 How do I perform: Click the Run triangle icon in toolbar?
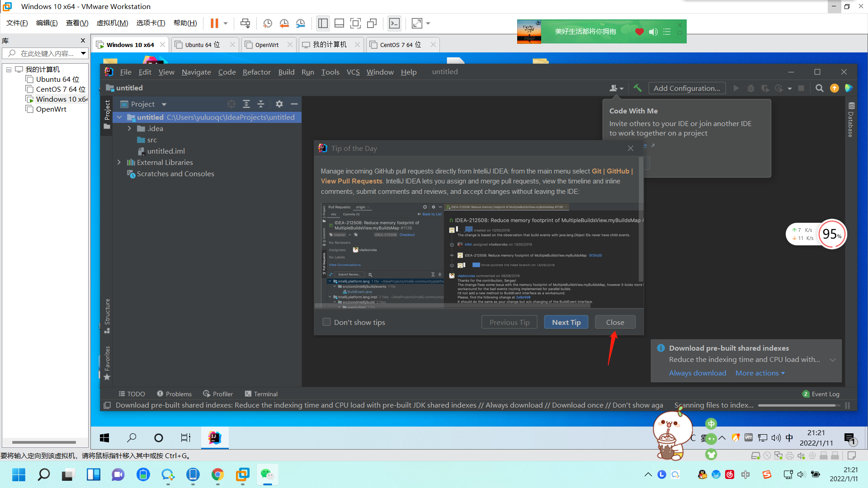pyautogui.click(x=736, y=88)
